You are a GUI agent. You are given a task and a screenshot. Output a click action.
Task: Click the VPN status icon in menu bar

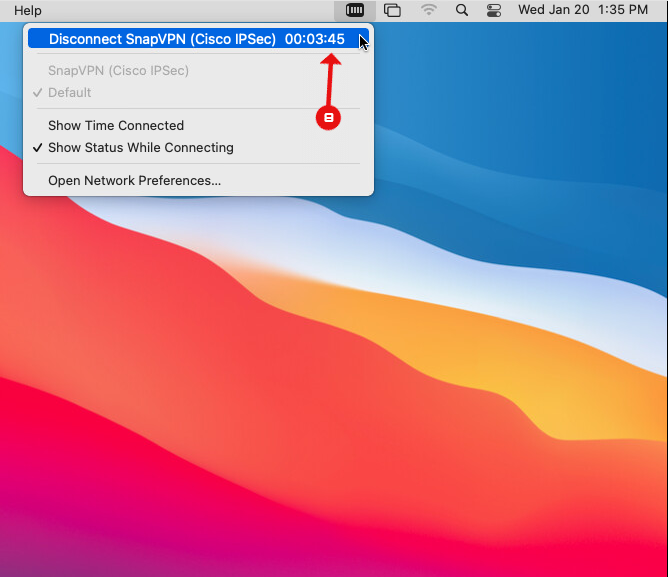click(354, 10)
